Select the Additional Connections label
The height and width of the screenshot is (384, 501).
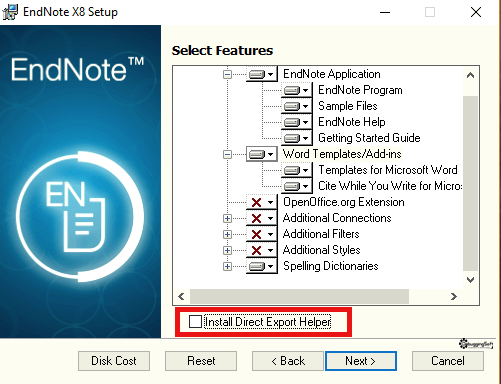[x=337, y=218]
